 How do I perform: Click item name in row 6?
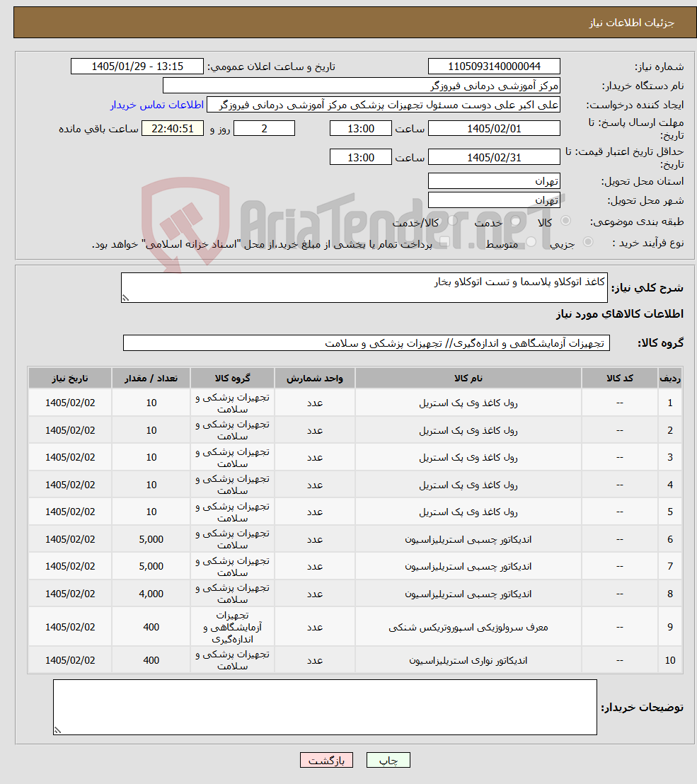(468, 539)
